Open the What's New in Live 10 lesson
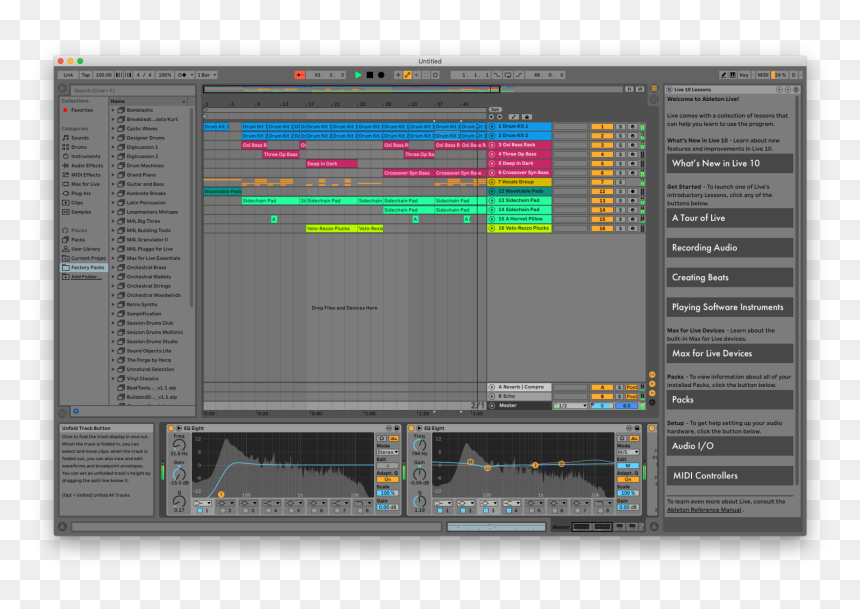The image size is (860, 609). coord(729,163)
